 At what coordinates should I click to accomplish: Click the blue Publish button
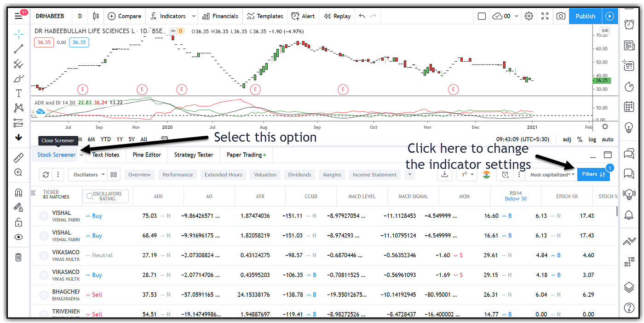coord(586,16)
